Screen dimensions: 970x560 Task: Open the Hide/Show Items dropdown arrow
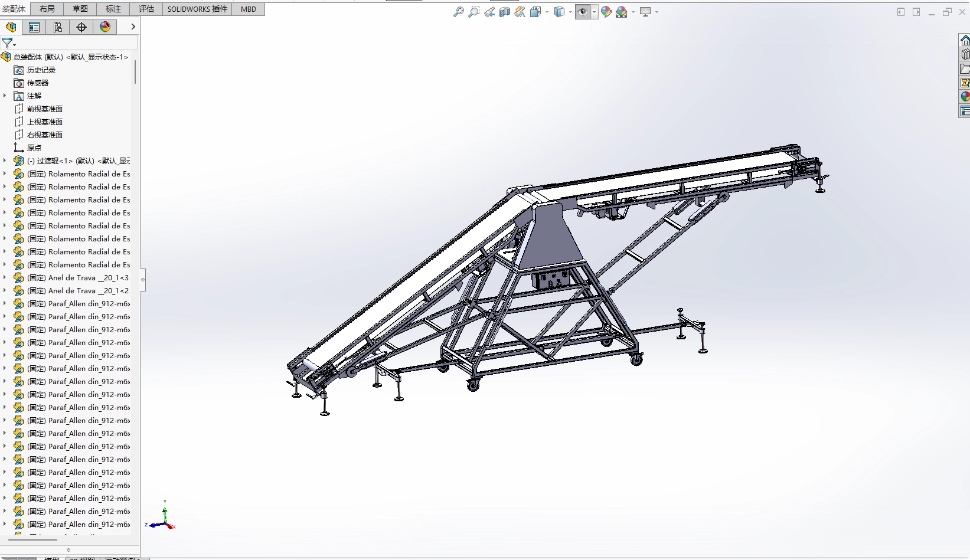[x=594, y=12]
